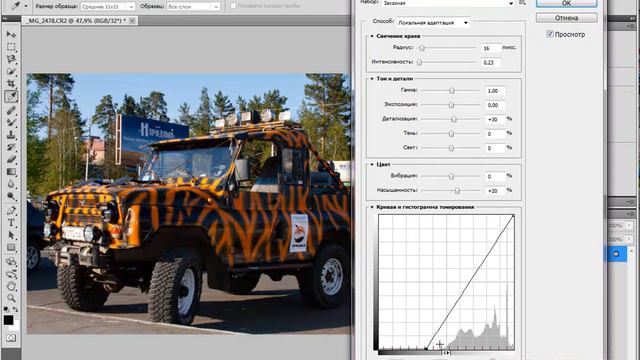
Task: Select the 3D Camera Rotate tool
Action: pyautogui.click(x=11, y=273)
